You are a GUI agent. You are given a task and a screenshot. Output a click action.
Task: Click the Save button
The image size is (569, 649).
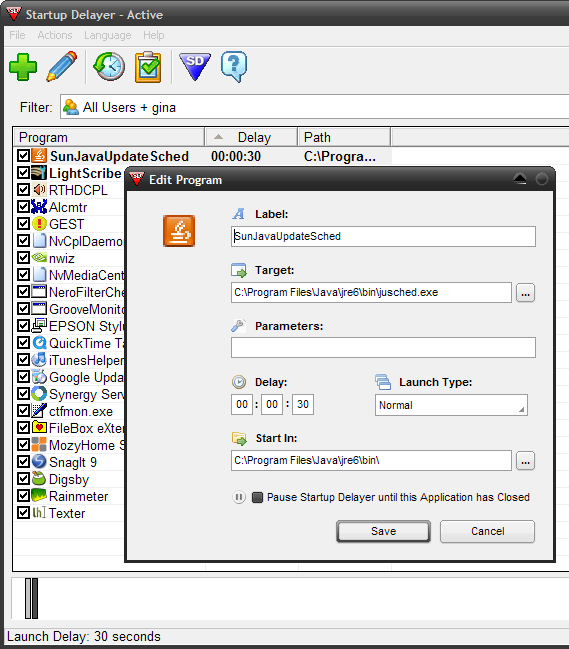(x=383, y=531)
